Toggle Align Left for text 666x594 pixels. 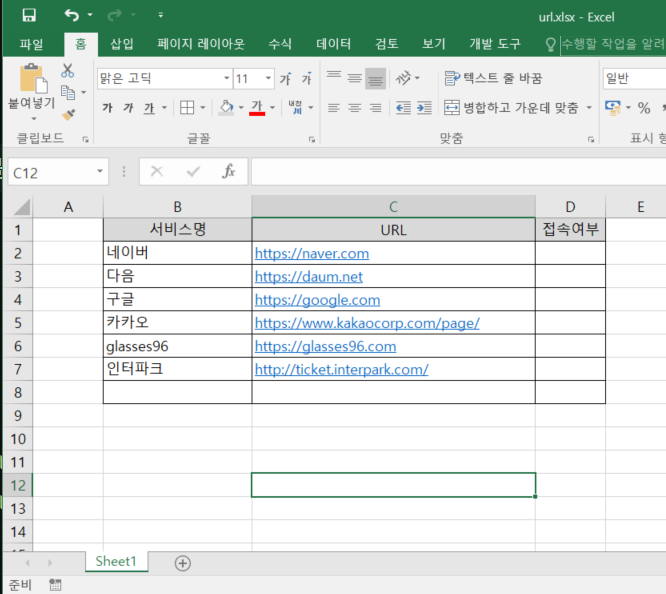[x=334, y=108]
